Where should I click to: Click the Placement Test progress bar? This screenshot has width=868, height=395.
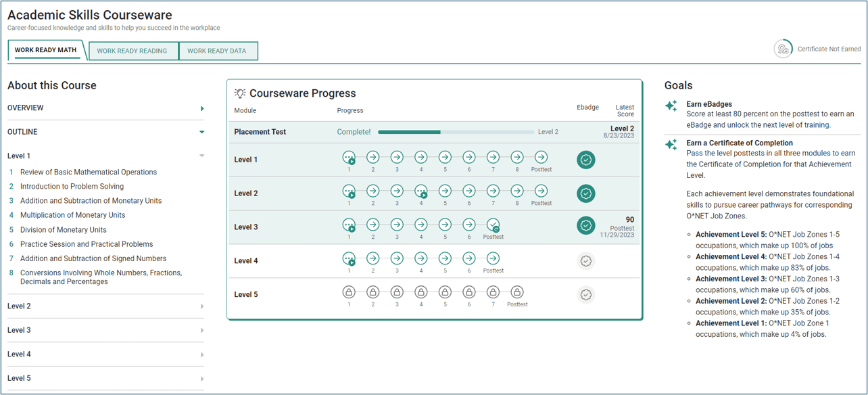pyautogui.click(x=456, y=132)
